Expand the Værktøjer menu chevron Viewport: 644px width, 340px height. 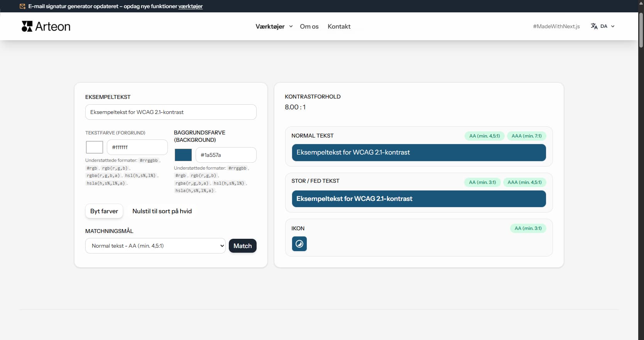click(291, 26)
